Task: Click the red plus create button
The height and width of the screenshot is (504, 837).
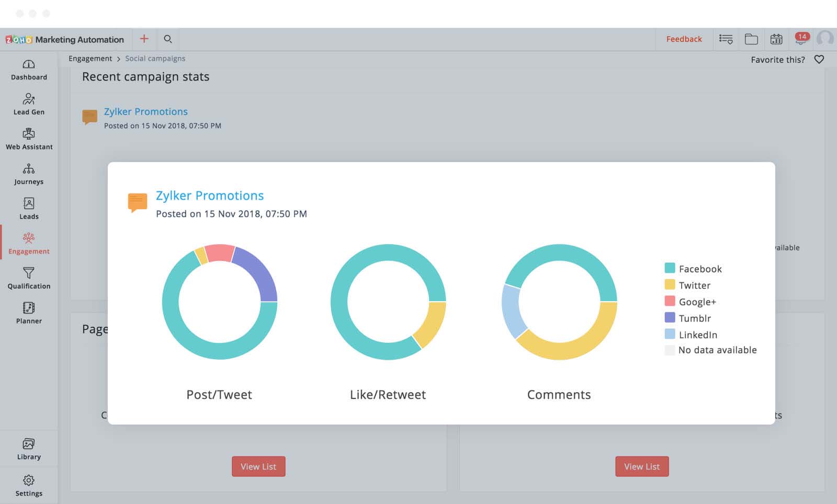Action: click(144, 39)
